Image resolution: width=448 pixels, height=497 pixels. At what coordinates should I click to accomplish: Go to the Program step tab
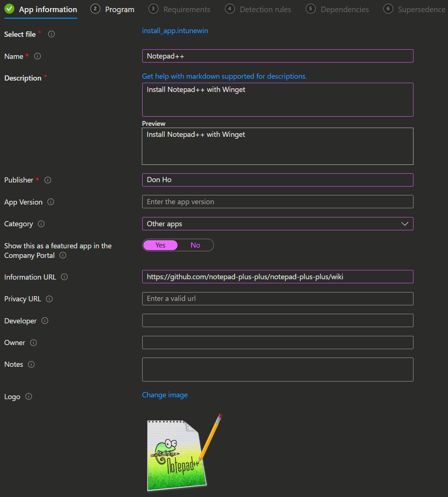112,10
